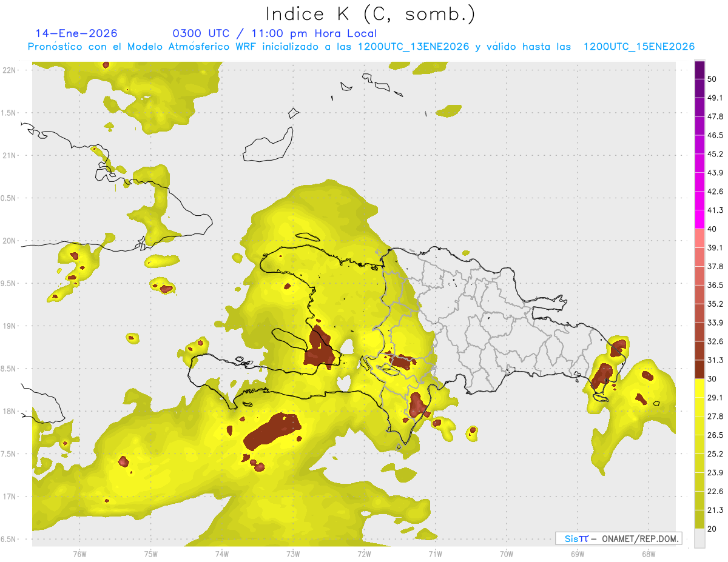The height and width of the screenshot is (562, 728).
Task: Click the "40" colorbar value
Action: pyautogui.click(x=712, y=229)
